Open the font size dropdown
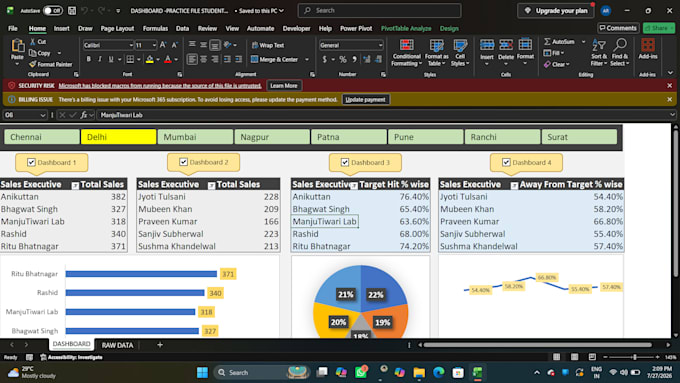Image resolution: width=680 pixels, height=383 pixels. pyautogui.click(x=154, y=45)
